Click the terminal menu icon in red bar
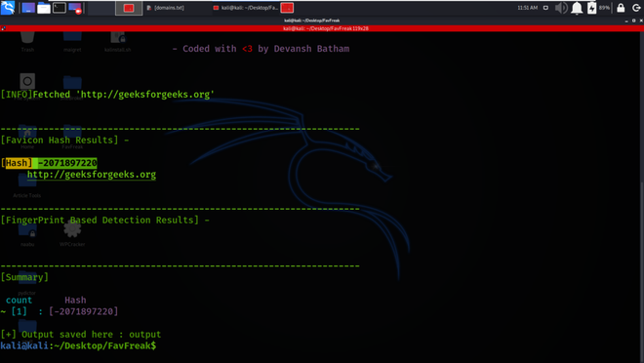644x363 pixels. [x=3, y=28]
